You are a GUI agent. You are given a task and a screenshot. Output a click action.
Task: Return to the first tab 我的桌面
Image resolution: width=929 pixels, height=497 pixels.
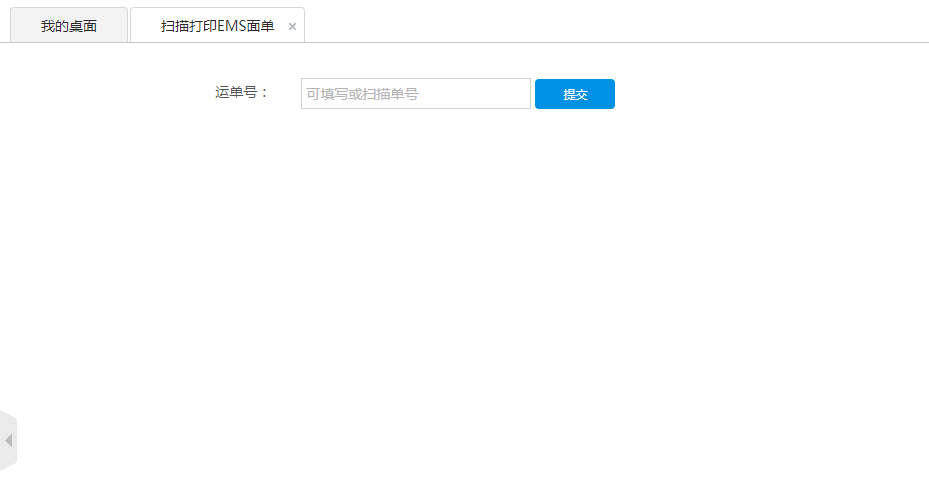(x=69, y=26)
